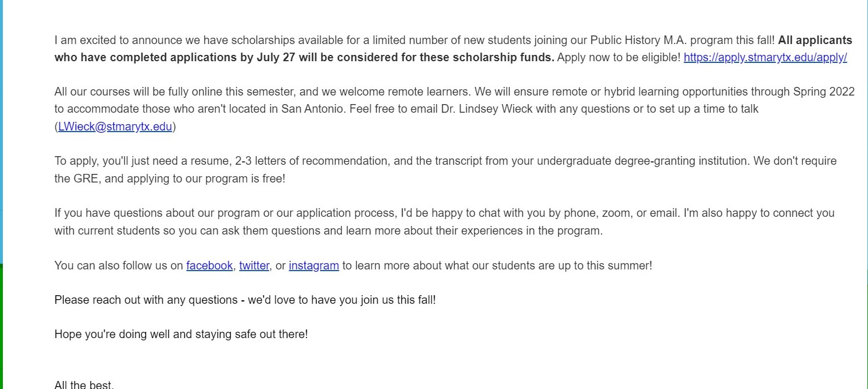Click the bold July 27 scholarship deadline sentence
This screenshot has width=868, height=389.
point(303,58)
